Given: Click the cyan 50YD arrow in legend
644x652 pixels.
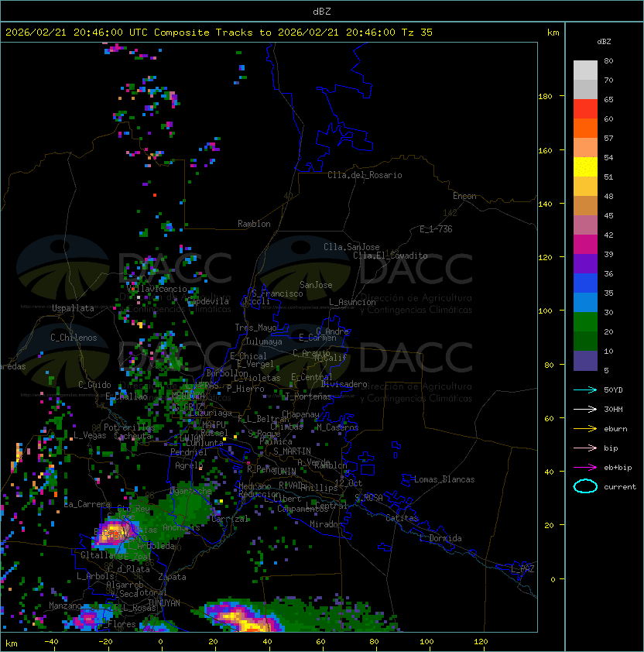Looking at the screenshot, I should click(585, 389).
